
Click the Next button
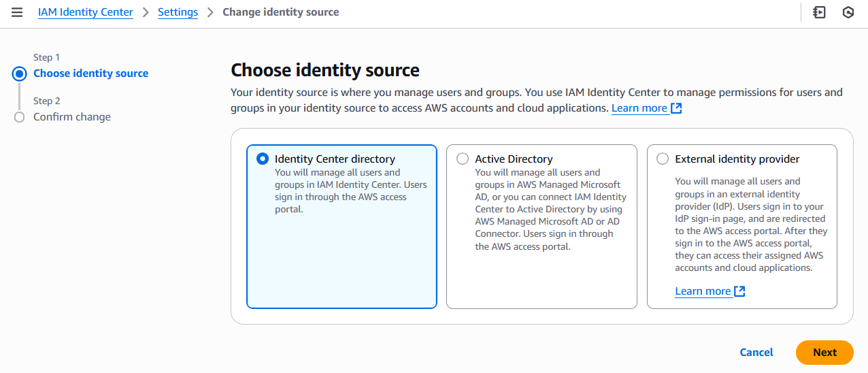pos(824,352)
